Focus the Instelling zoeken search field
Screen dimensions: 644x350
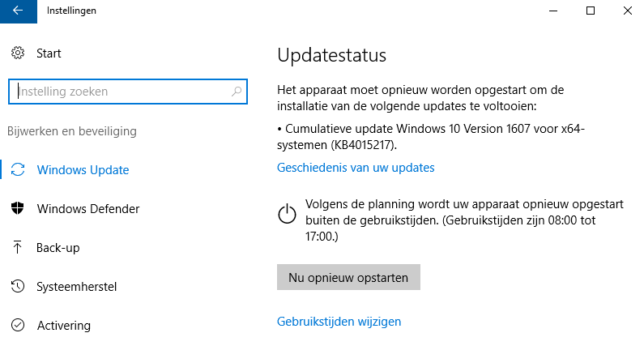[x=122, y=92]
